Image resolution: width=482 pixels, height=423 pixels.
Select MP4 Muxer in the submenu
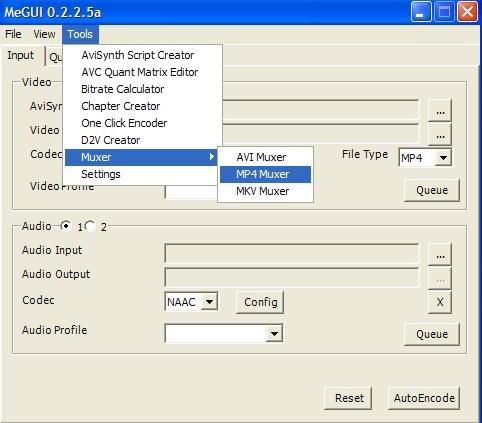265,174
